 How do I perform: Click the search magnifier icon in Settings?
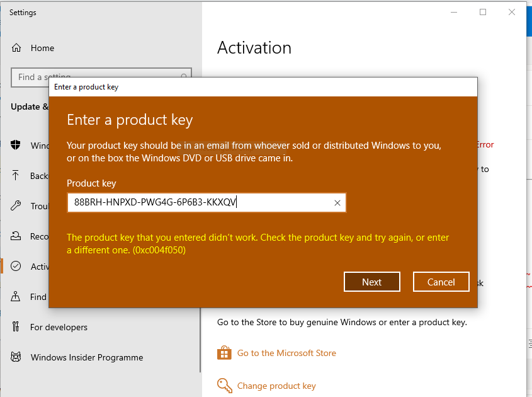pos(184,76)
